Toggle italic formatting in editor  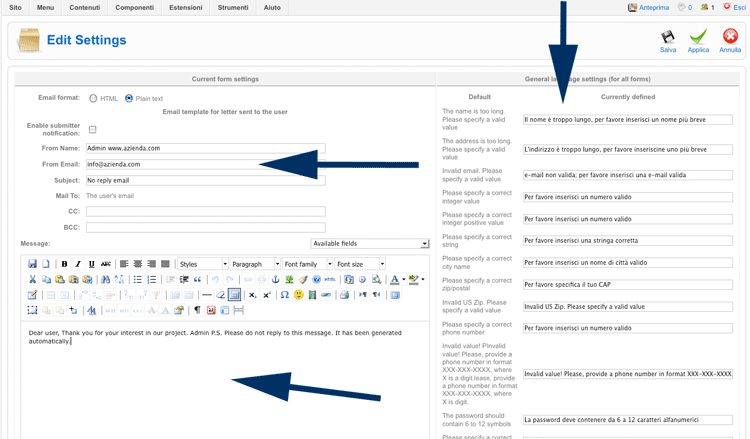pyautogui.click(x=78, y=264)
